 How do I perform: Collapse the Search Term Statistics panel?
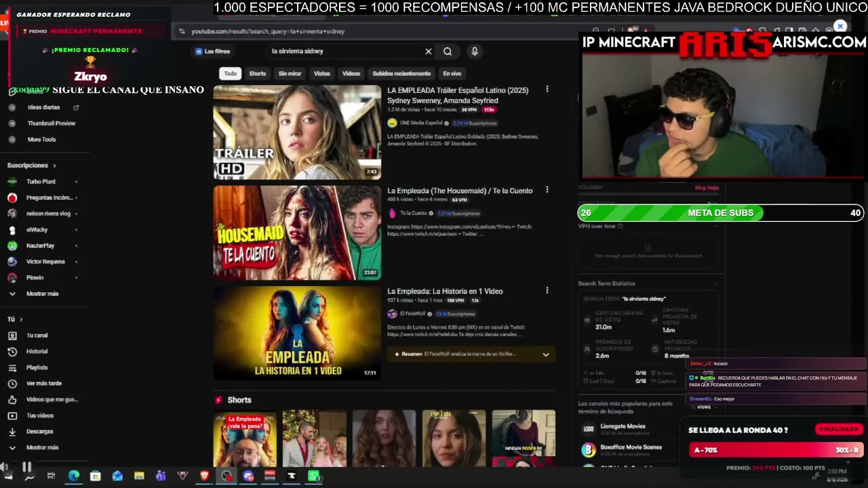(716, 283)
